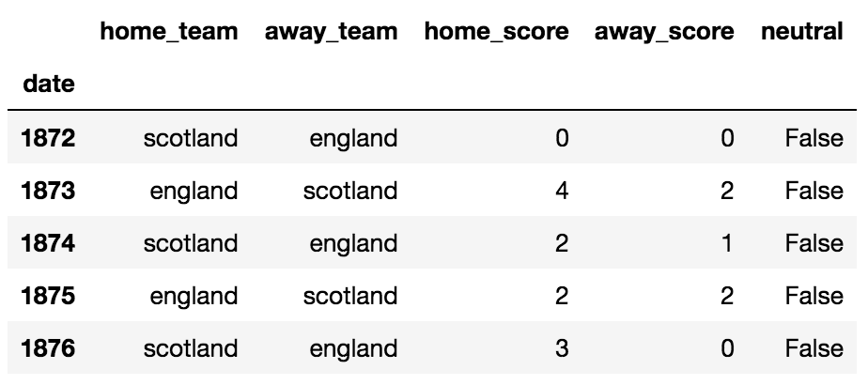Click the away_score column header
Viewport: 868px width, 385px height.
click(664, 31)
